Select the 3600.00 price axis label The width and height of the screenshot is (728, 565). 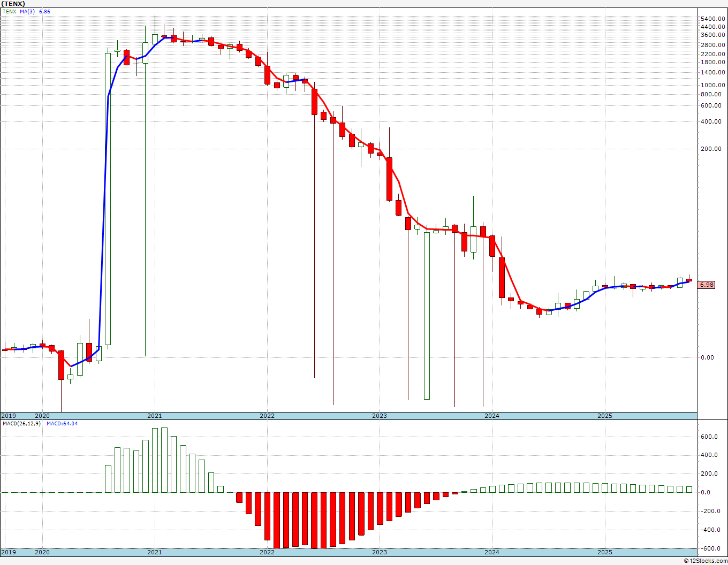pos(713,35)
